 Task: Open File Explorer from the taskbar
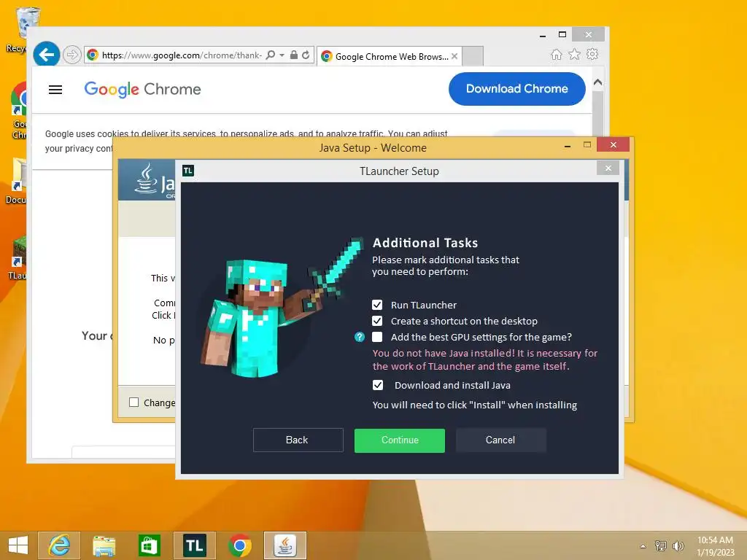[104, 545]
